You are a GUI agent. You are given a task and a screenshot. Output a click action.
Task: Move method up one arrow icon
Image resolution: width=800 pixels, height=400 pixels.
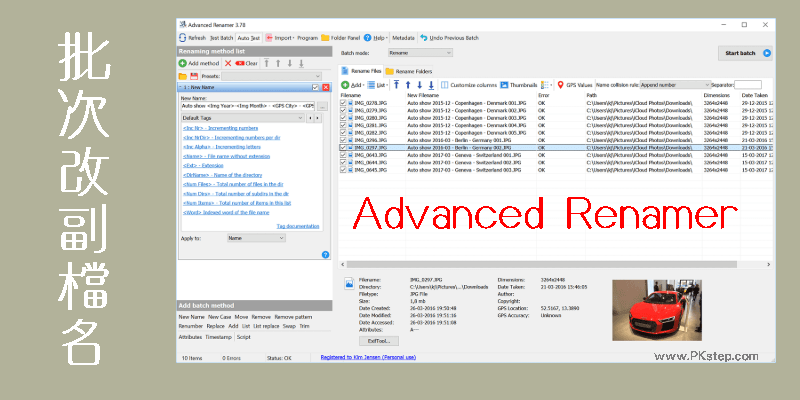pyautogui.click(x=278, y=63)
